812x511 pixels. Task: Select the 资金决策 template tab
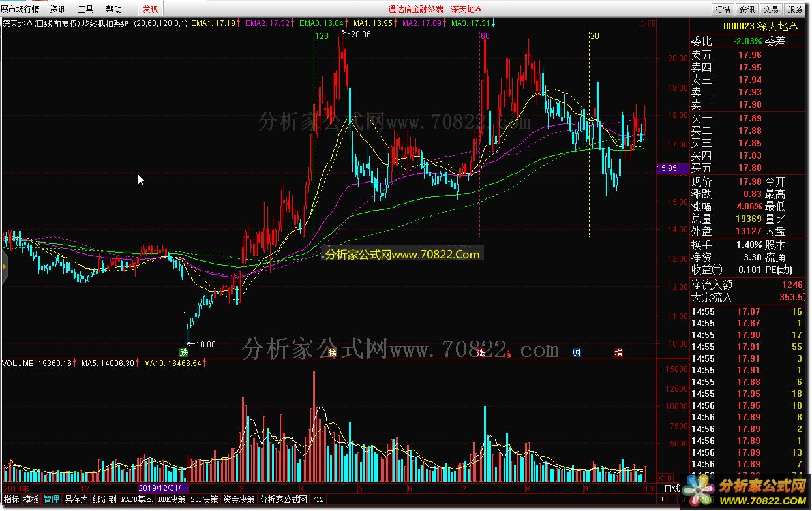click(239, 499)
